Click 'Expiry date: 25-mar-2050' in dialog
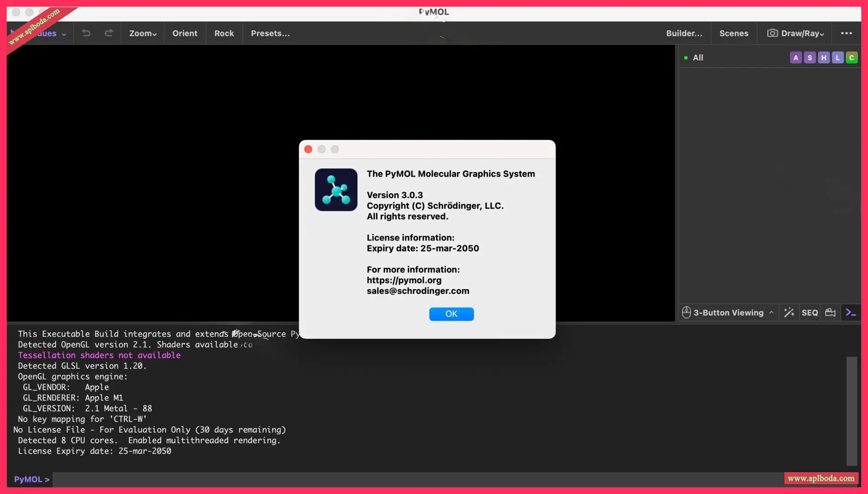 423,248
